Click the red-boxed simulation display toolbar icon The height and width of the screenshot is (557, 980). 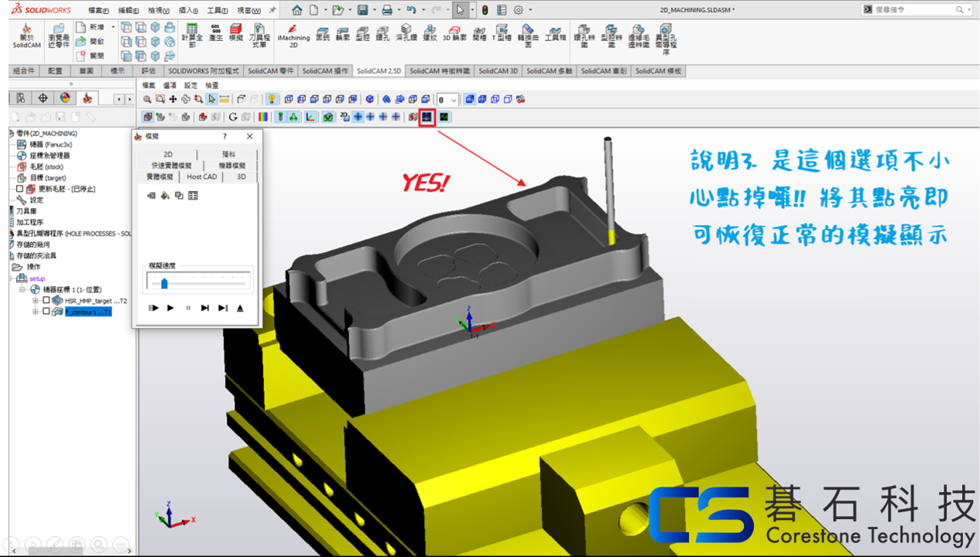tap(426, 117)
